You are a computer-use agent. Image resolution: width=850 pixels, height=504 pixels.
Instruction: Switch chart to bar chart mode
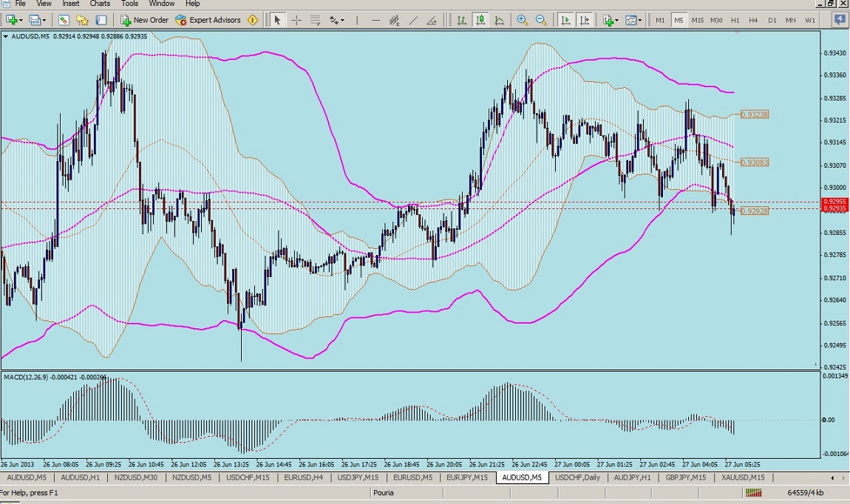[462, 20]
